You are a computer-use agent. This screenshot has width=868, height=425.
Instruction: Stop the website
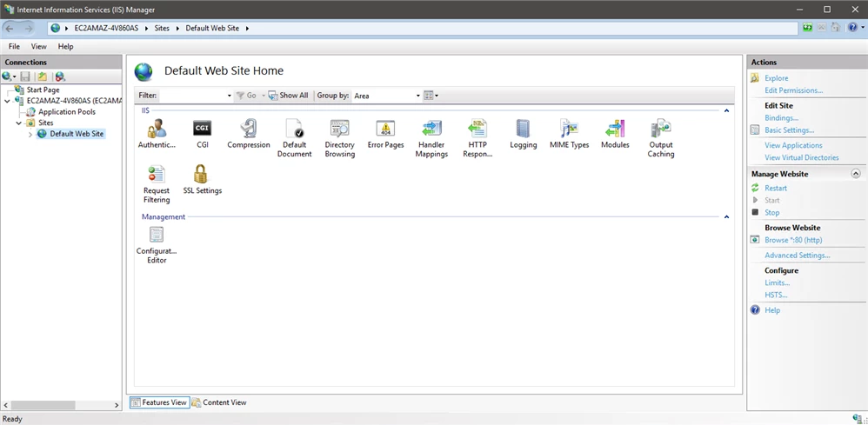click(x=771, y=212)
